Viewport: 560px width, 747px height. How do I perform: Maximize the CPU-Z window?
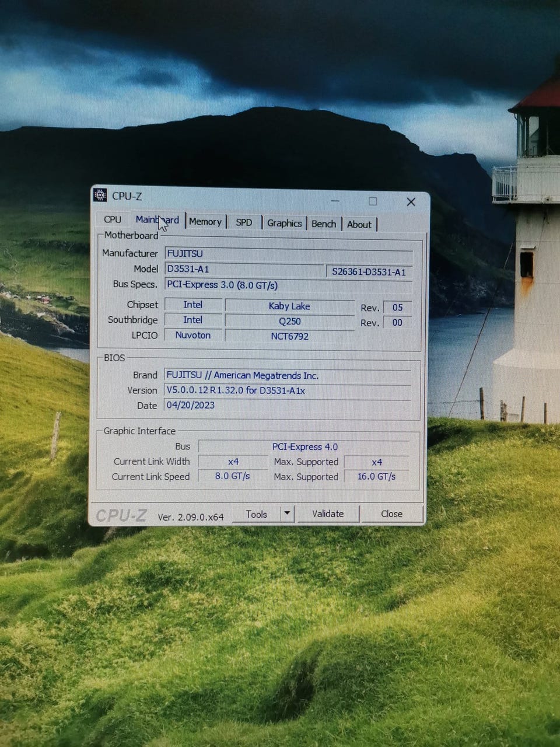pos(373,201)
